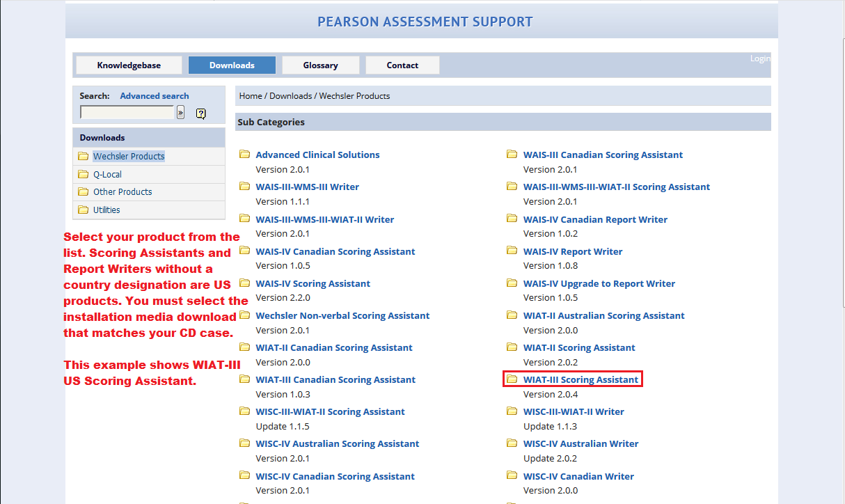Open Advanced search link

pyautogui.click(x=155, y=96)
